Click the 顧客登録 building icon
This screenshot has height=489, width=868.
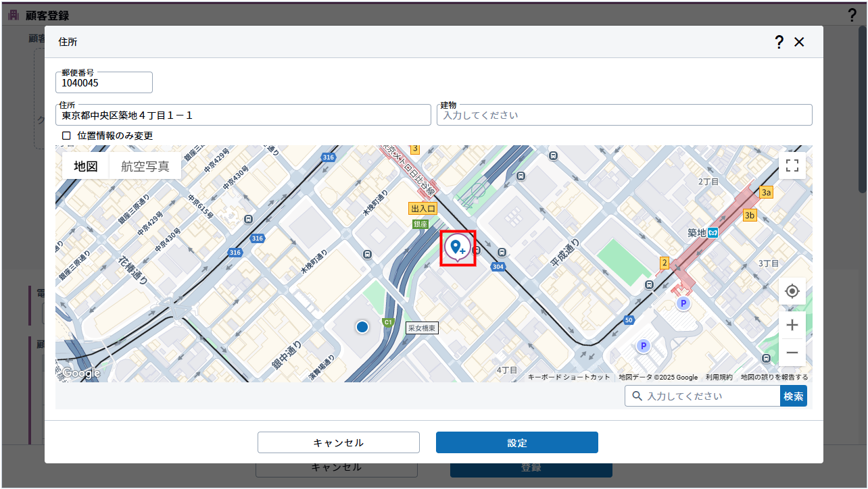pyautogui.click(x=14, y=15)
